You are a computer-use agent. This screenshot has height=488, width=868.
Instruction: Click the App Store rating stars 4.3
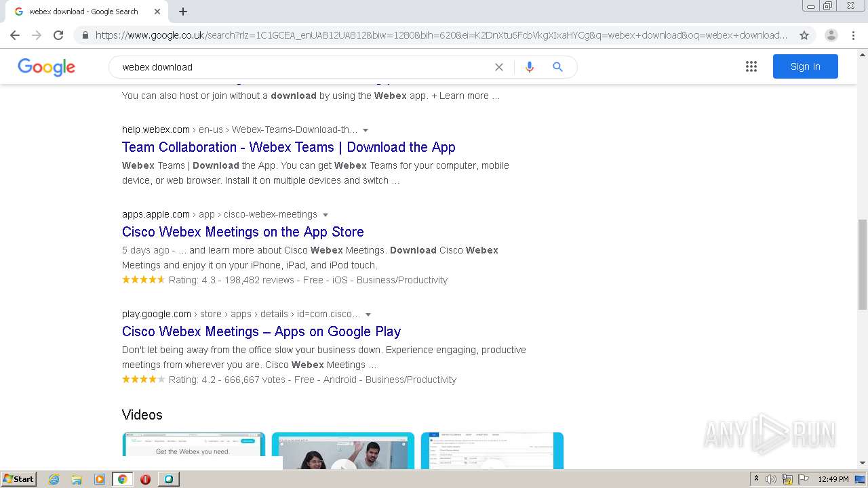pyautogui.click(x=144, y=280)
